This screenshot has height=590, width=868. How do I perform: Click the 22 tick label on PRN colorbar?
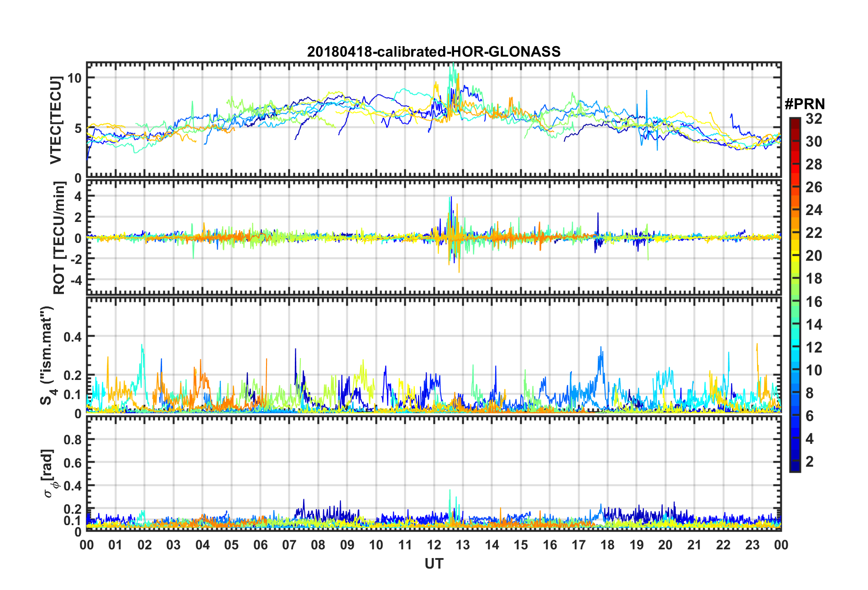[x=814, y=233]
